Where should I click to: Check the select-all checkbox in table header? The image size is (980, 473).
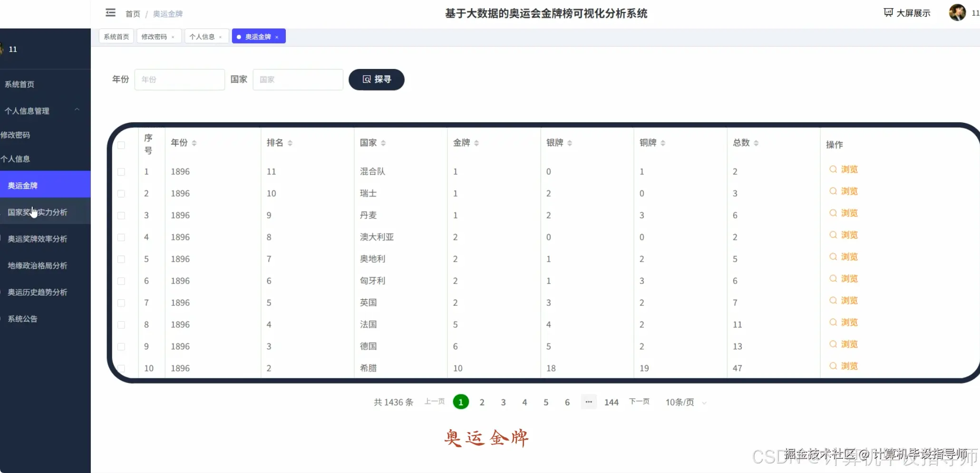tap(122, 145)
